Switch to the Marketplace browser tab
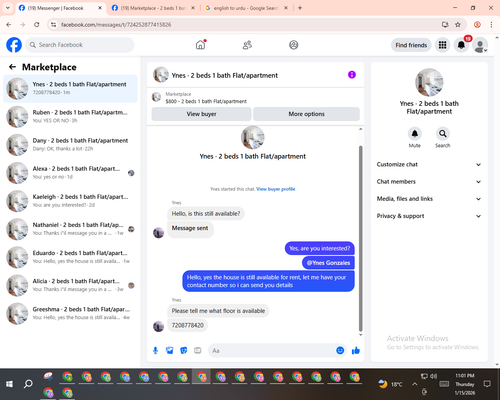This screenshot has height=400, width=500. coord(153,8)
